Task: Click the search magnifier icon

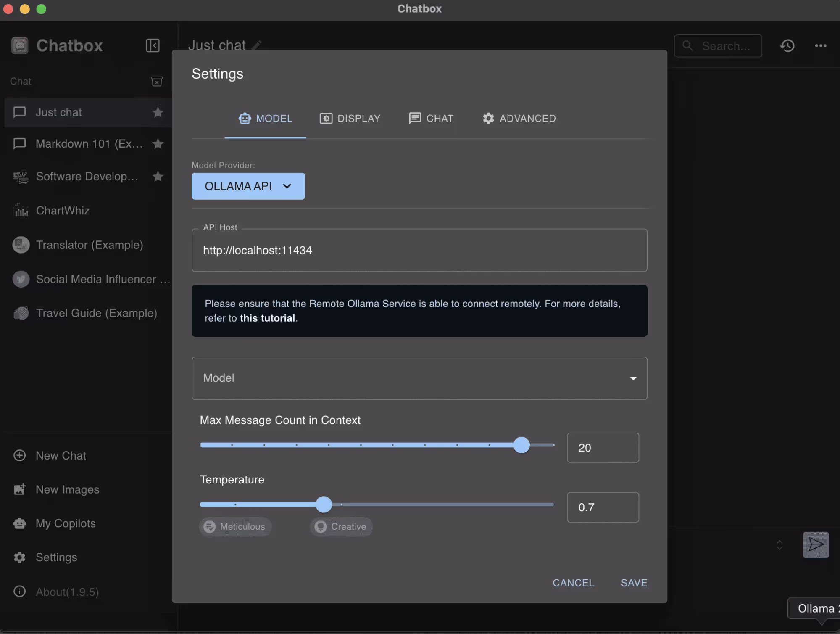Action: (x=687, y=45)
